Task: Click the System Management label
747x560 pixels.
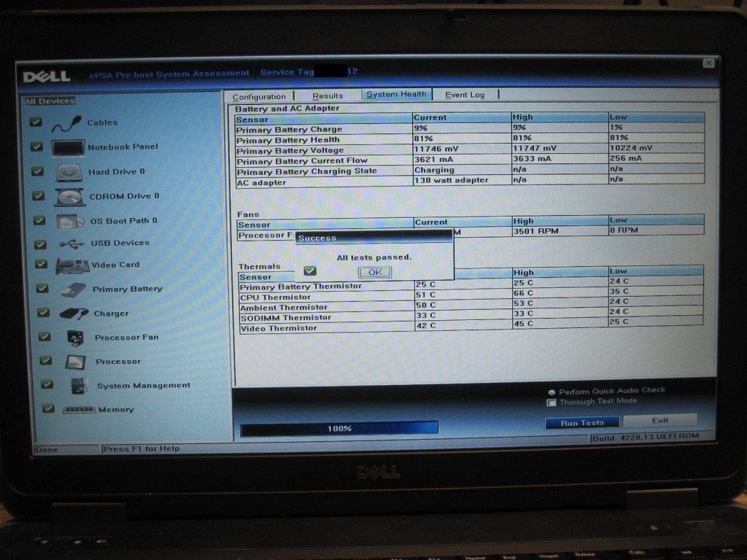Action: pyautogui.click(x=144, y=386)
